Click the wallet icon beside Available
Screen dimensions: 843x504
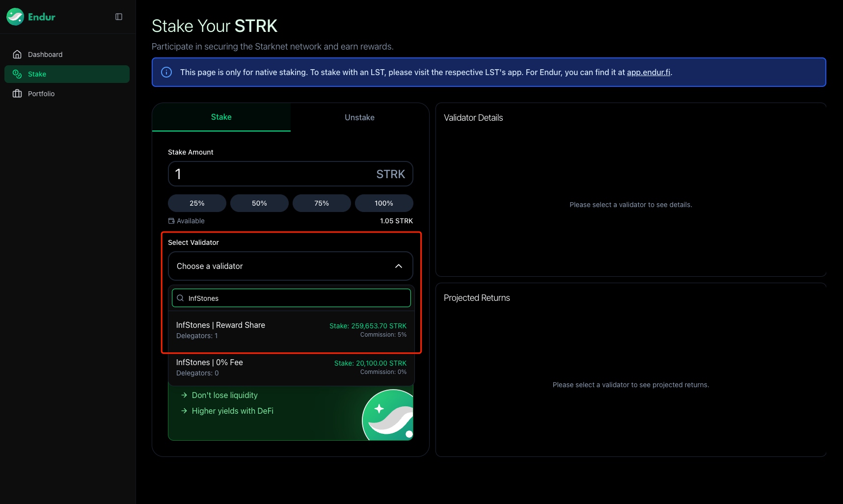point(171,221)
